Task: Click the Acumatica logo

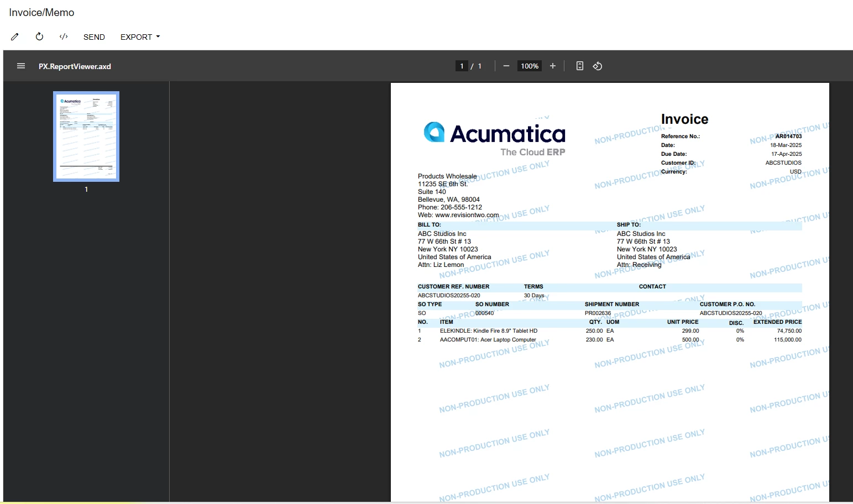Action: [494, 138]
